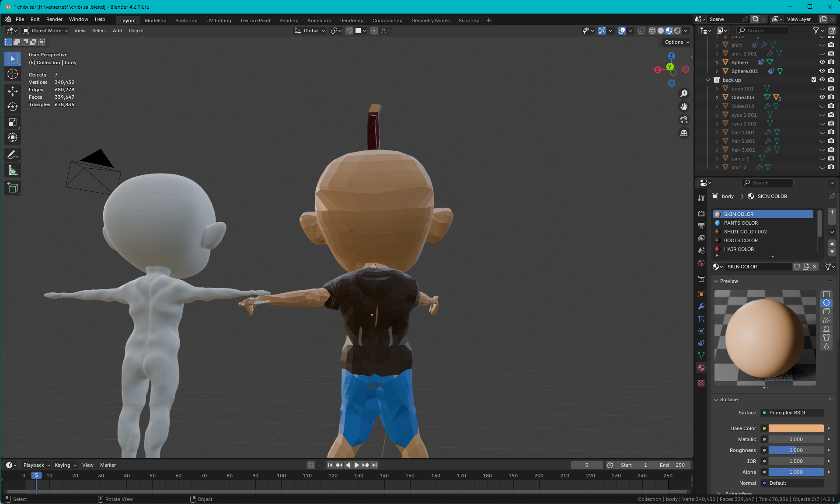Toggle camera view in viewport

click(684, 120)
